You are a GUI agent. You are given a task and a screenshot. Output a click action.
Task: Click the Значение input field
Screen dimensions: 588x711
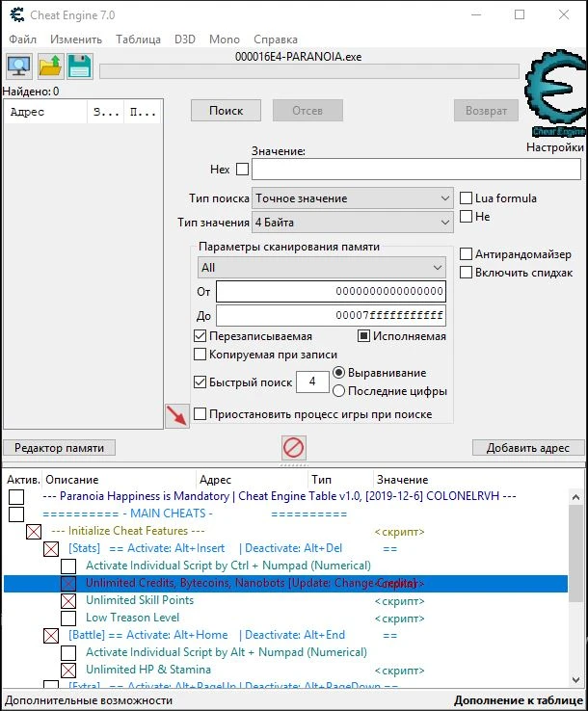[416, 170]
